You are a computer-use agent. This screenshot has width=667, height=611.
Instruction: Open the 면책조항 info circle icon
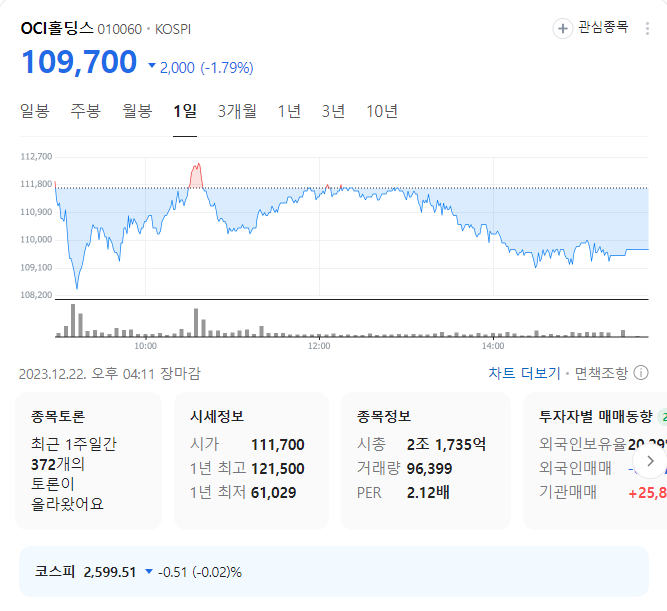click(x=641, y=373)
